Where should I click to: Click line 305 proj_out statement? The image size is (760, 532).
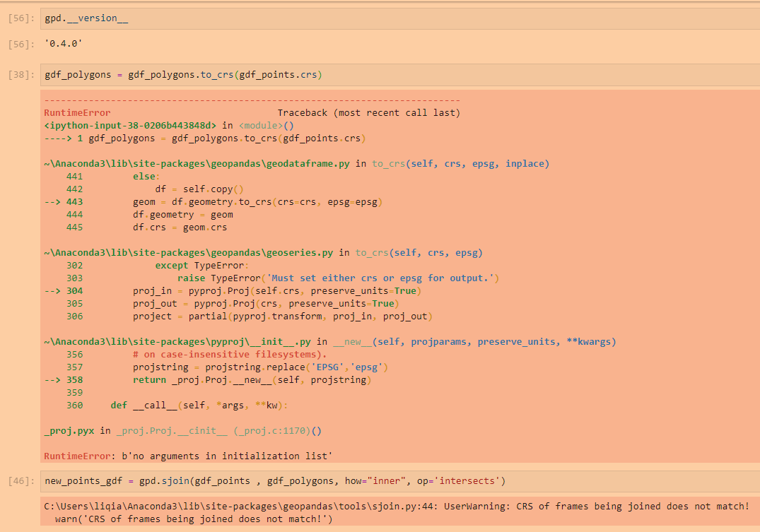[x=233, y=304]
